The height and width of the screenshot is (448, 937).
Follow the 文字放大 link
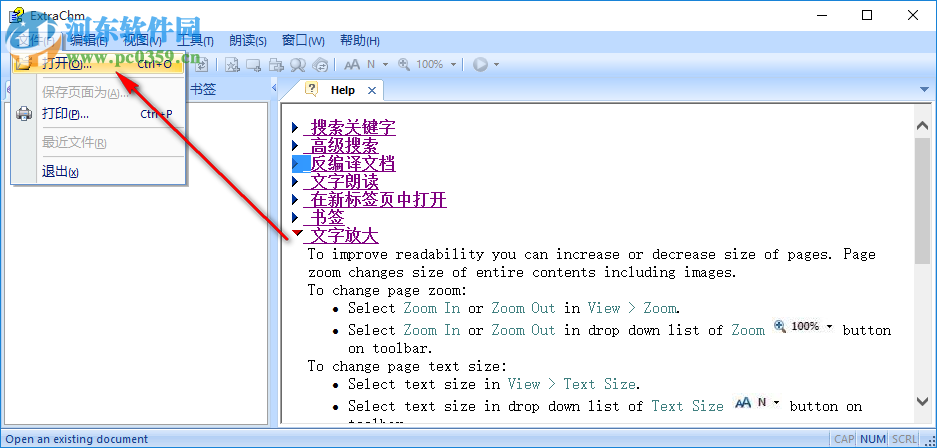[x=341, y=235]
